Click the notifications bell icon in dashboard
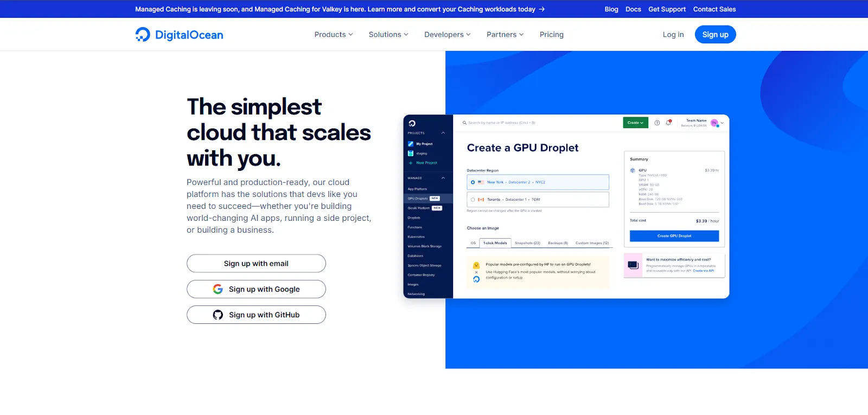The height and width of the screenshot is (415, 868). pos(668,123)
